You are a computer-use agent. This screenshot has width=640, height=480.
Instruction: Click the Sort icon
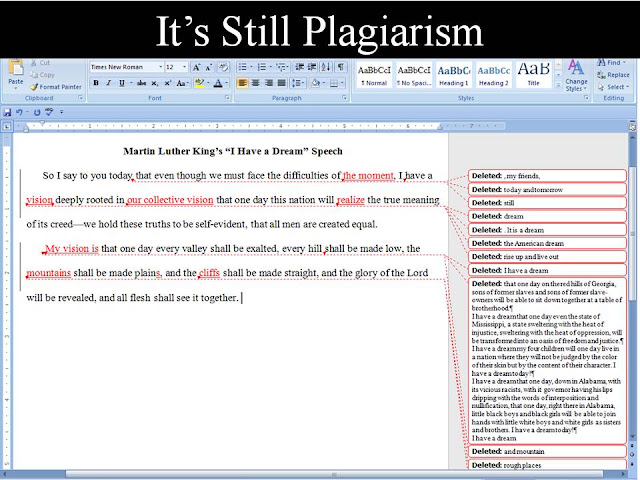[x=326, y=67]
